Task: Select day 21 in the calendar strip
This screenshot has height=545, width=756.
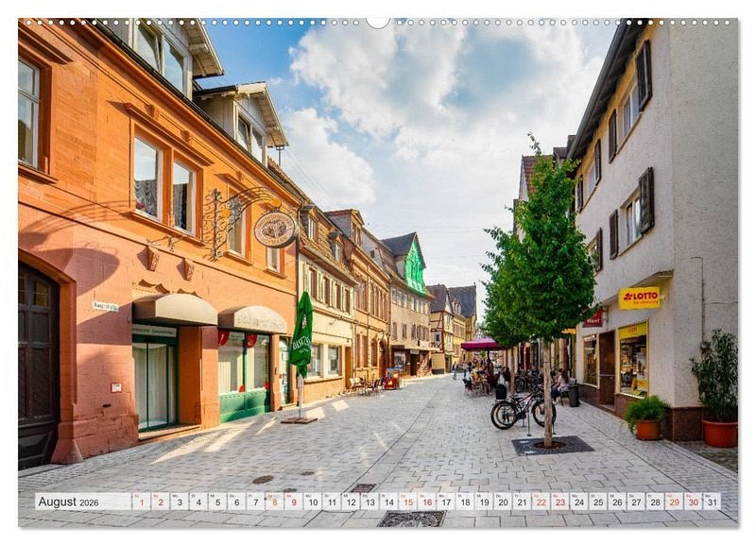Action: coord(523,502)
